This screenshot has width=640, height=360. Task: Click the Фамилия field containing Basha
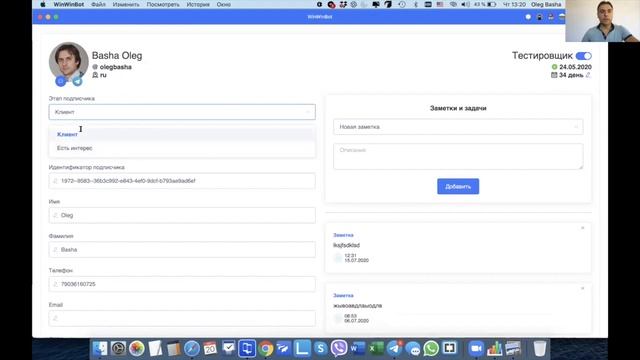(x=182, y=249)
